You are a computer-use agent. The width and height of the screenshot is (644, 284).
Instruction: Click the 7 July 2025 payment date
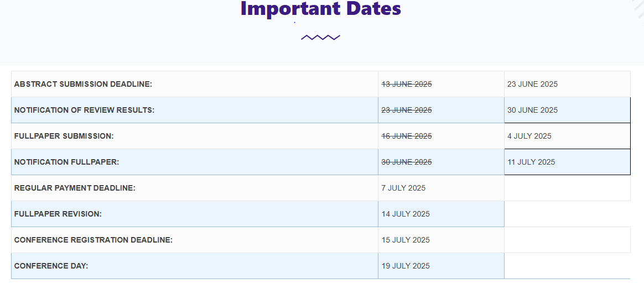coord(403,188)
